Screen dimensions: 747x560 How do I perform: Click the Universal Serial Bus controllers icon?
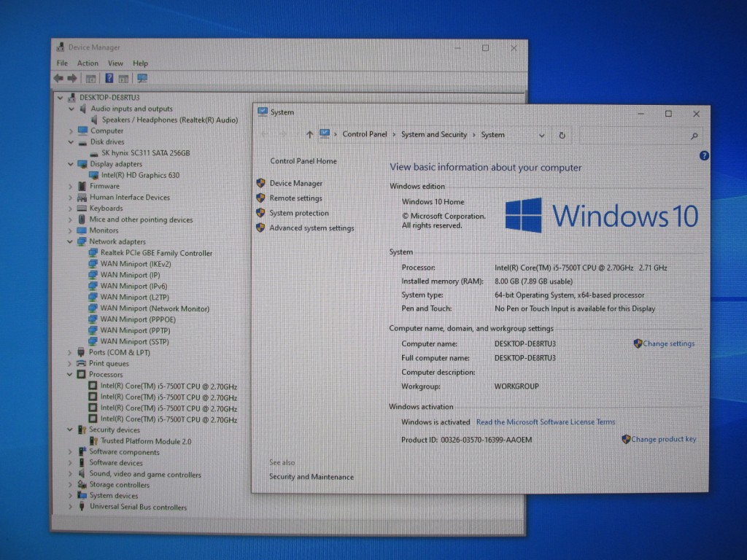pyautogui.click(x=82, y=507)
